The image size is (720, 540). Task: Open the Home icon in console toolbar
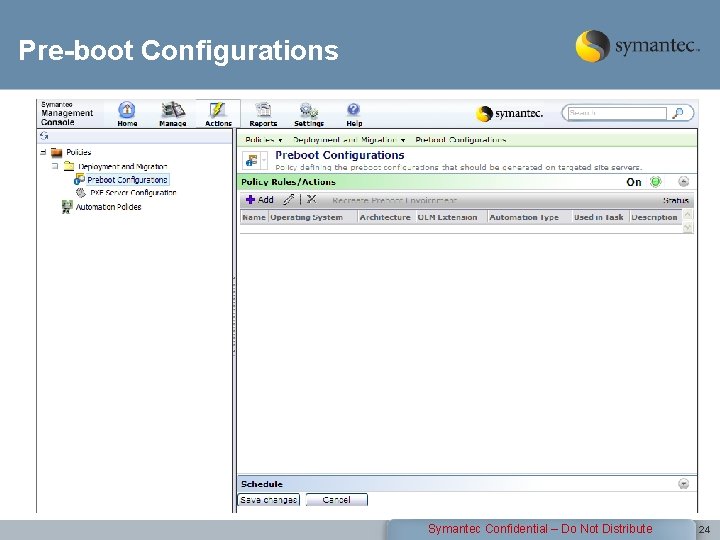(127, 113)
